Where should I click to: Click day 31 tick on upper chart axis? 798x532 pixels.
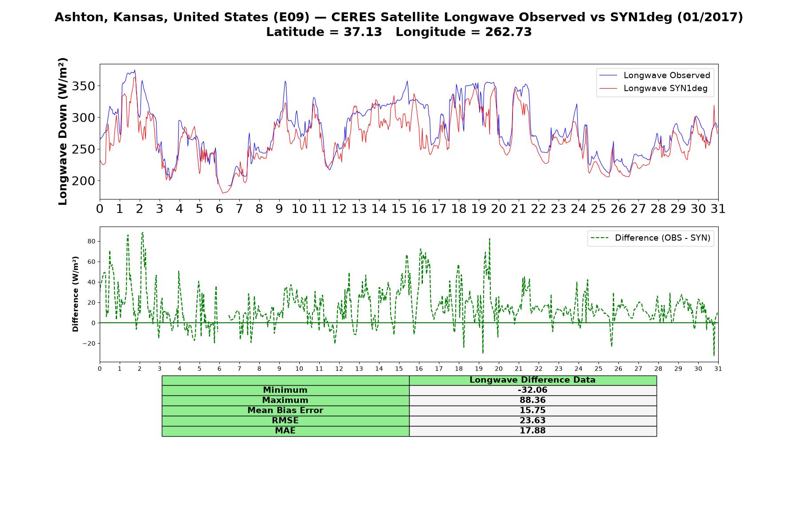[x=718, y=209]
